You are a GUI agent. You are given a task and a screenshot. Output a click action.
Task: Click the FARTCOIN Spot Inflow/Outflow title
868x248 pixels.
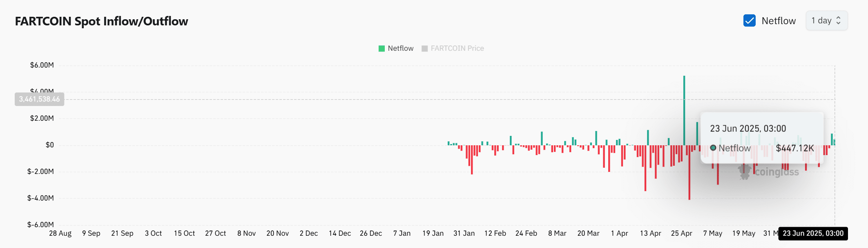pyautogui.click(x=101, y=21)
